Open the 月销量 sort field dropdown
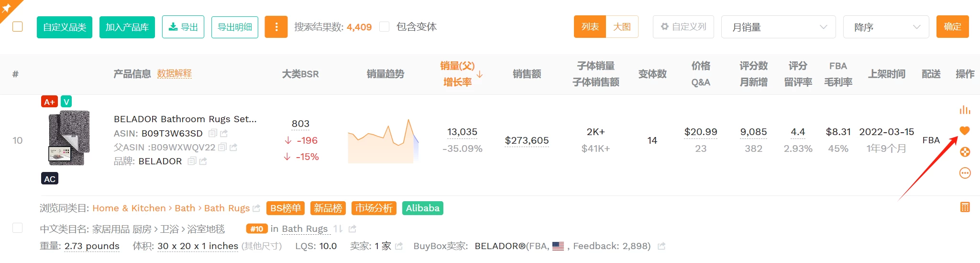 pos(778,27)
